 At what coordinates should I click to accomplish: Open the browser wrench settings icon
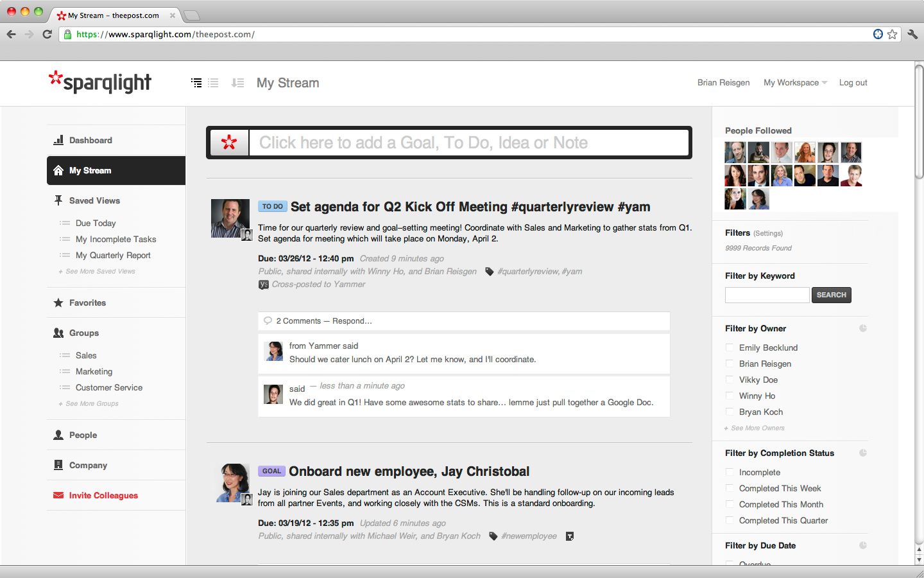coord(912,34)
